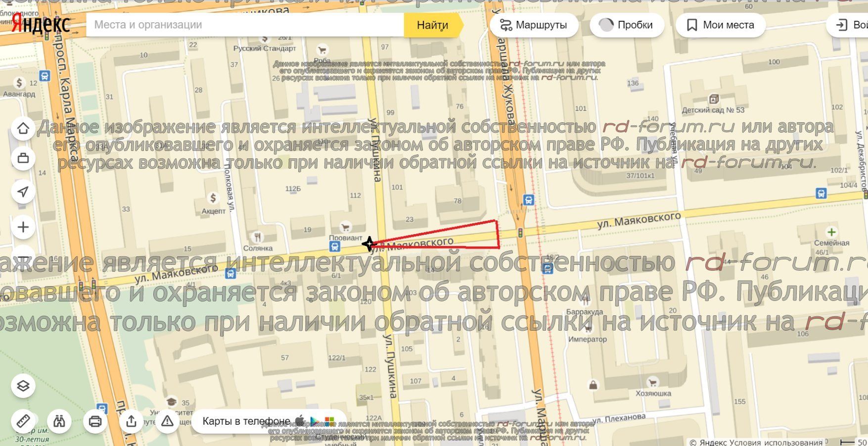This screenshot has height=446, width=868.
Task: Open Мои места saved places
Action: [720, 25]
